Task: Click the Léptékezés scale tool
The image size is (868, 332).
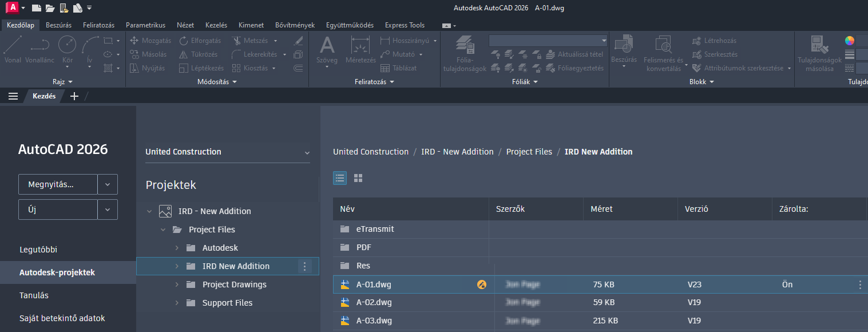Action: click(201, 68)
